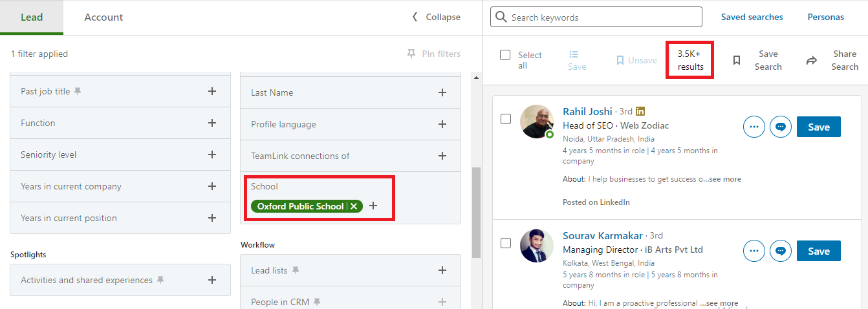Remove Oxford Public School filter with X
The width and height of the screenshot is (868, 309).
pyautogui.click(x=354, y=206)
